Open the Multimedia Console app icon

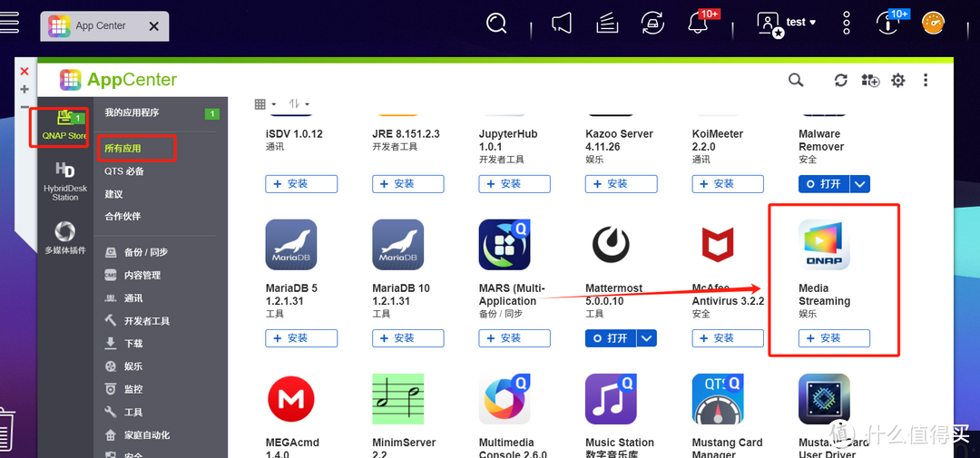(505, 399)
